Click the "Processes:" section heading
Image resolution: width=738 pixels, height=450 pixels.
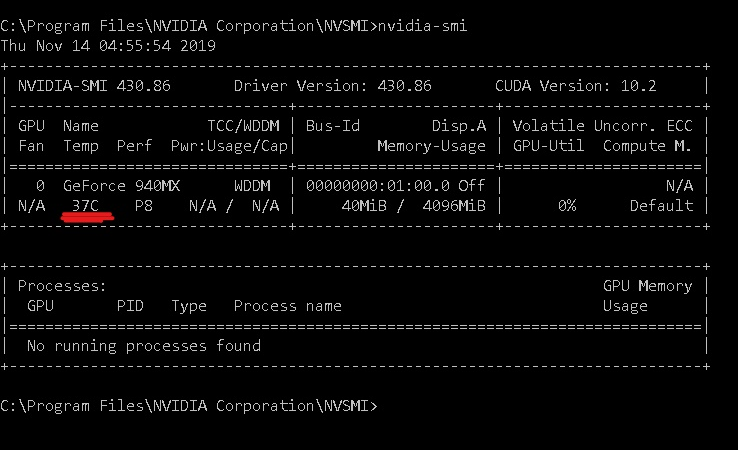point(62,286)
